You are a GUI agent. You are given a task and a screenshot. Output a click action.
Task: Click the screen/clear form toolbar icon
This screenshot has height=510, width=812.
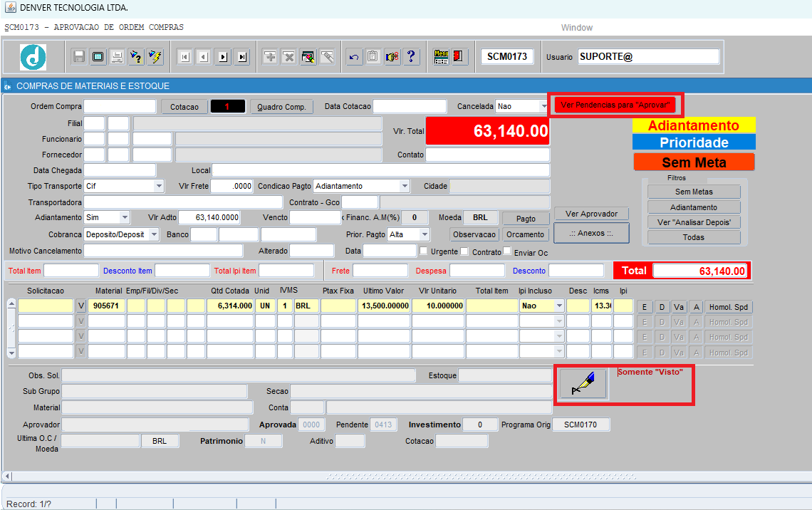tap(98, 56)
